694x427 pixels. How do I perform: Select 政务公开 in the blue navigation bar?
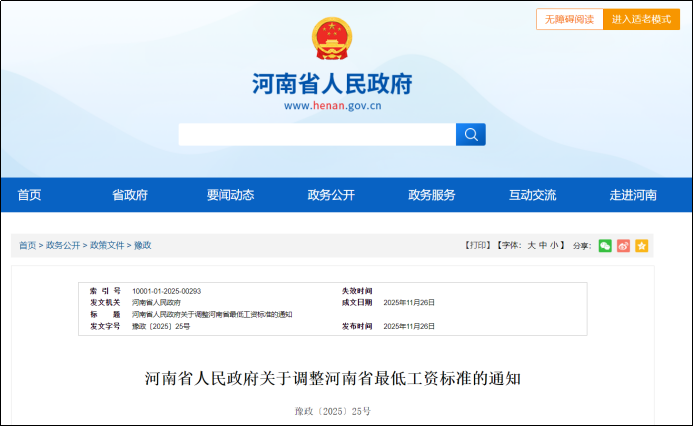pos(331,195)
